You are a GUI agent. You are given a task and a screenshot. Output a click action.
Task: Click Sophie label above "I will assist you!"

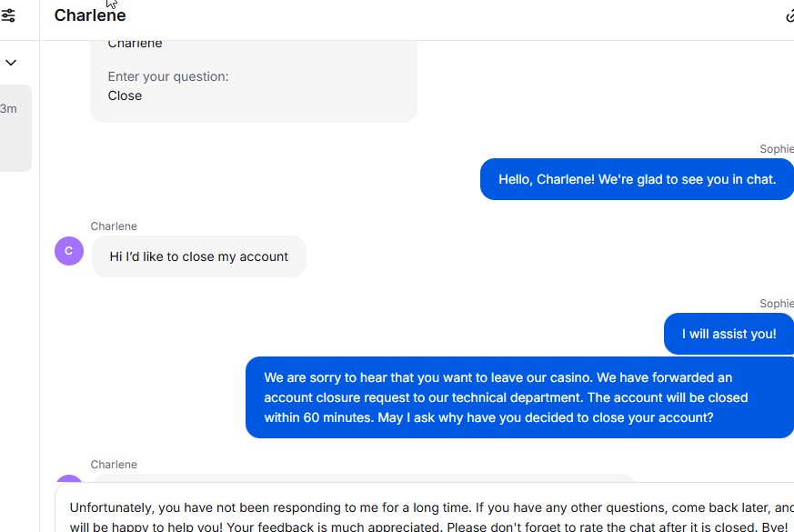777,303
